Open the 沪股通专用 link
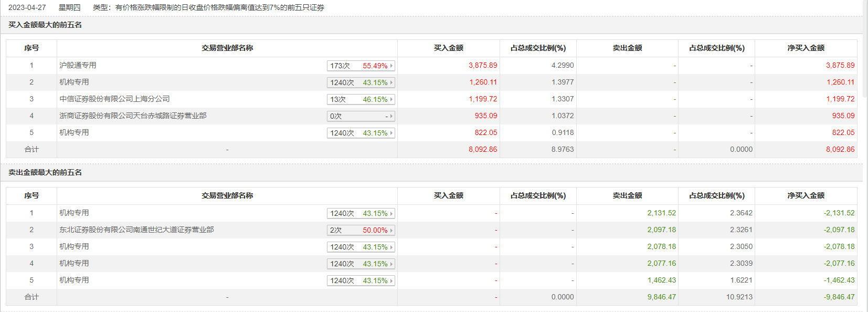Screen dimensions: 868x312 78,65
